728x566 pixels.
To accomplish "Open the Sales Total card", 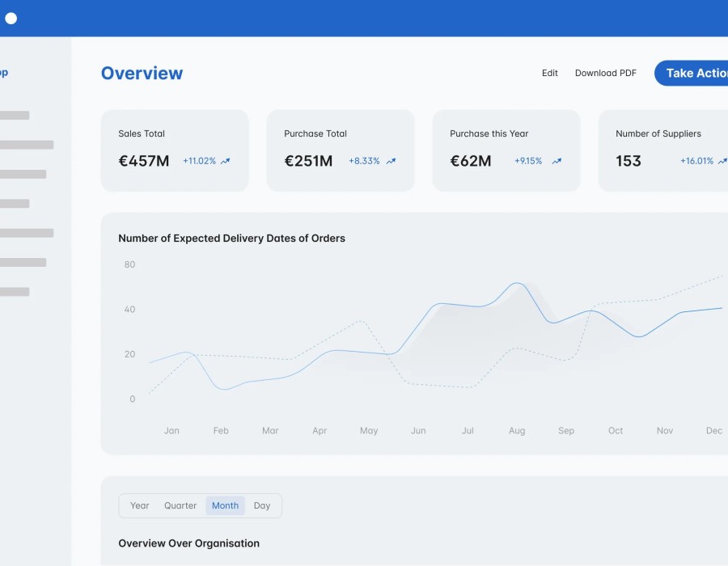I will pyautogui.click(x=175, y=150).
